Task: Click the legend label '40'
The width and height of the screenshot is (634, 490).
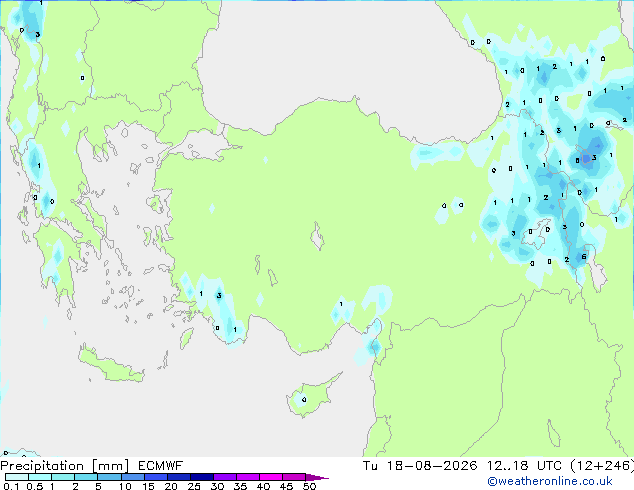Action: click(x=263, y=486)
